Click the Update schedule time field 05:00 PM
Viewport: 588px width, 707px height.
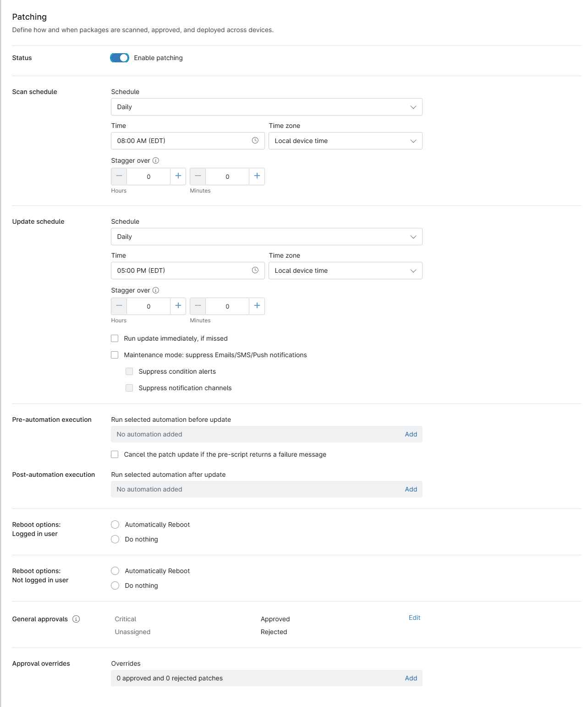[181, 271]
